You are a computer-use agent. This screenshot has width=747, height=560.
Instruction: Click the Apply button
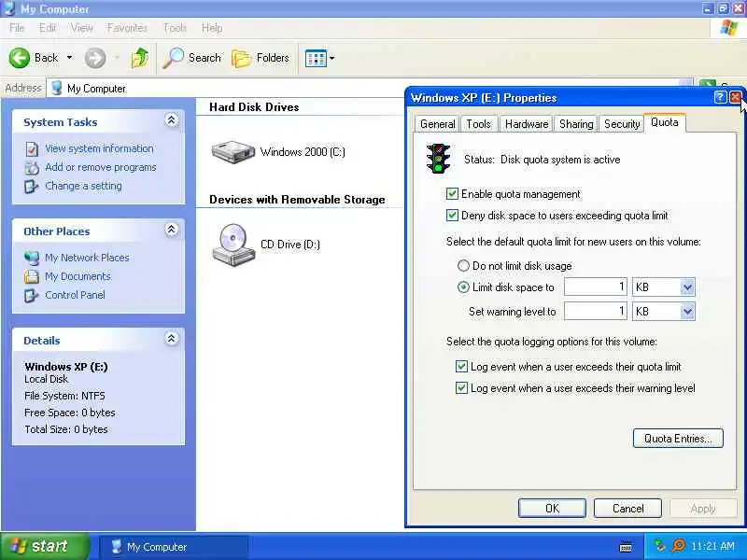pyautogui.click(x=703, y=509)
